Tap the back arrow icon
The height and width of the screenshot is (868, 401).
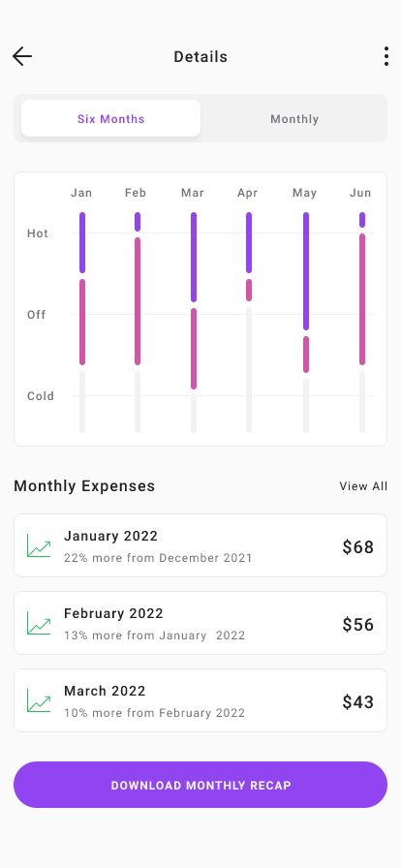22,56
